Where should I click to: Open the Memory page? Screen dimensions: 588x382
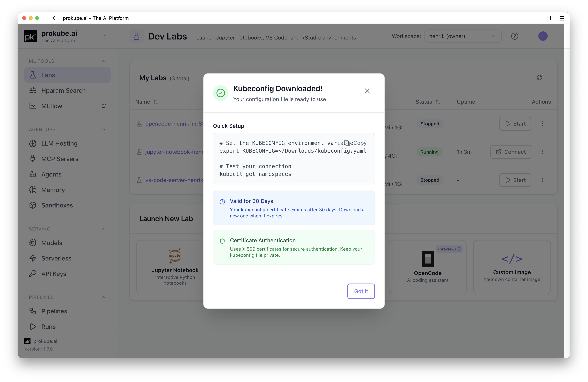67,190
